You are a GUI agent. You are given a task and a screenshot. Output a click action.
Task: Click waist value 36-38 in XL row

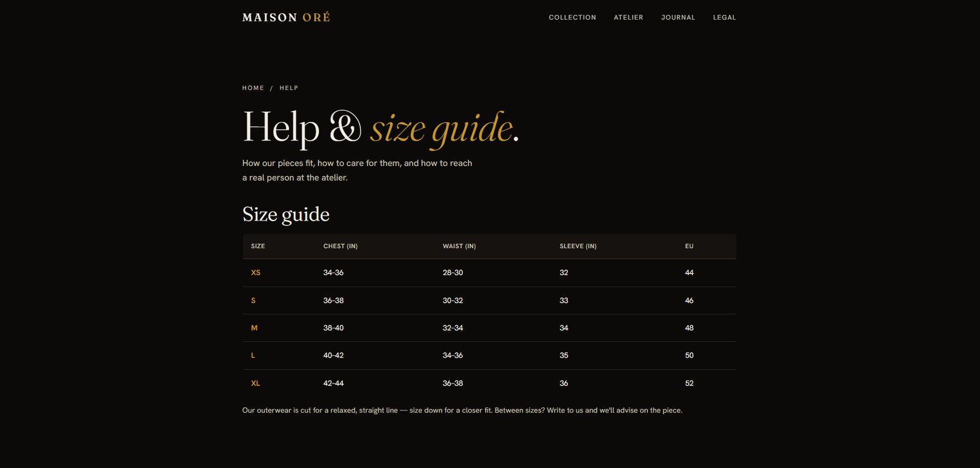(x=453, y=383)
